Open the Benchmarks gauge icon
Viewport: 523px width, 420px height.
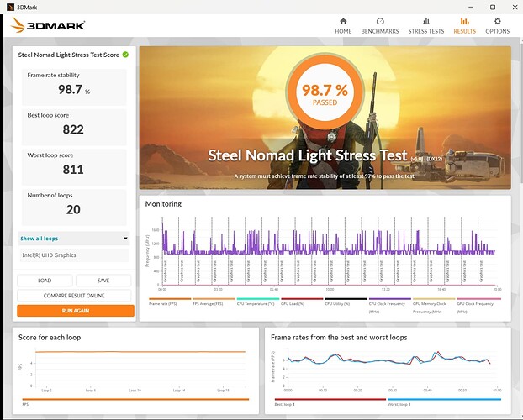pyautogui.click(x=380, y=21)
